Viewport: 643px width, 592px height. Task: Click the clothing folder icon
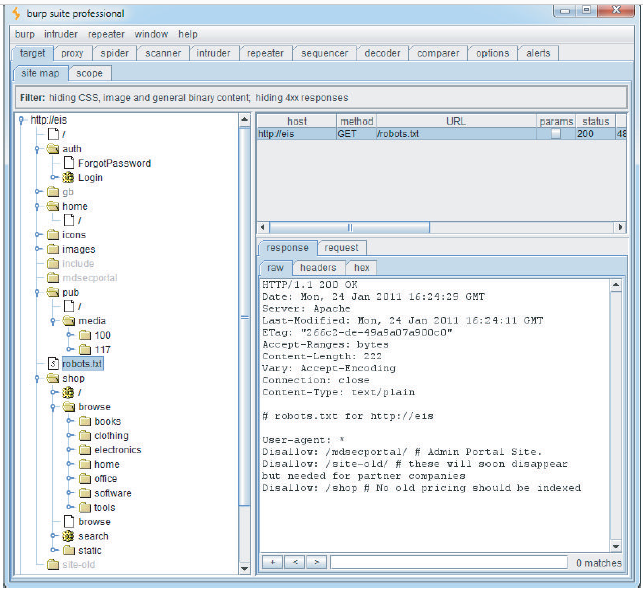coord(85,436)
